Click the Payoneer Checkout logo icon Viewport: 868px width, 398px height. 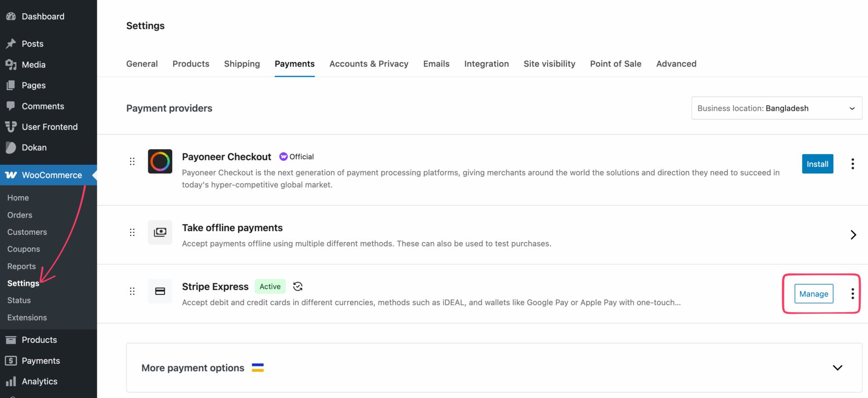pos(160,161)
